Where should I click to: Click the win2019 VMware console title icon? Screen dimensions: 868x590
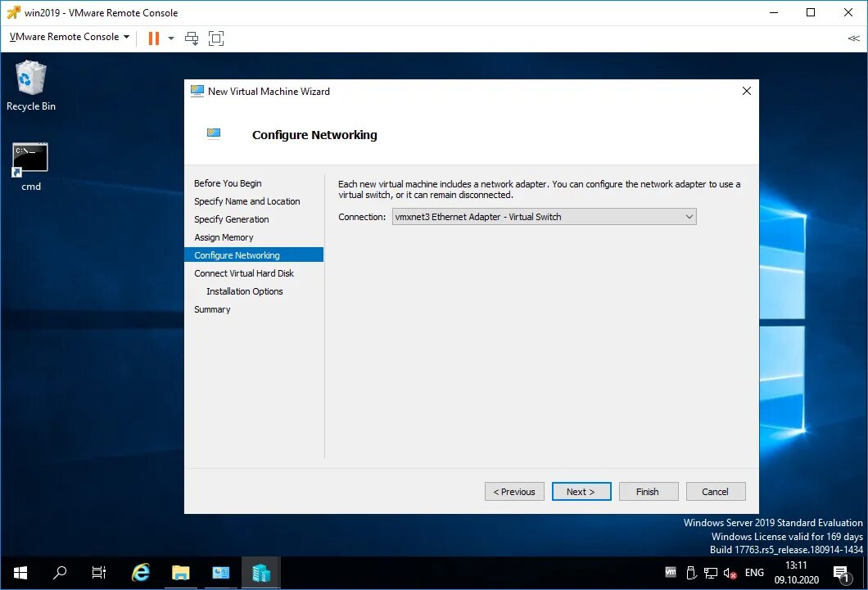13,12
